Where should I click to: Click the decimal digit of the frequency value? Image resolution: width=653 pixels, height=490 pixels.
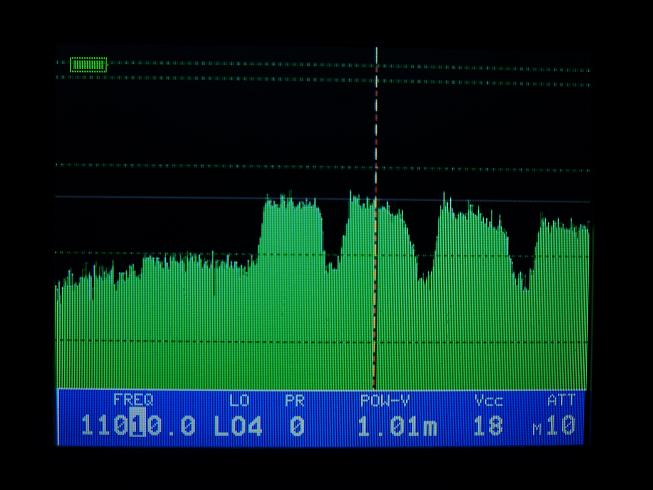tap(187, 426)
